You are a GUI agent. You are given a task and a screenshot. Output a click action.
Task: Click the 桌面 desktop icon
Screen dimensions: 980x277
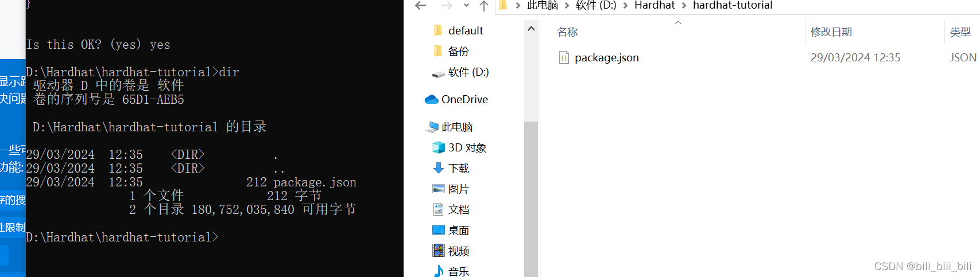coord(439,230)
